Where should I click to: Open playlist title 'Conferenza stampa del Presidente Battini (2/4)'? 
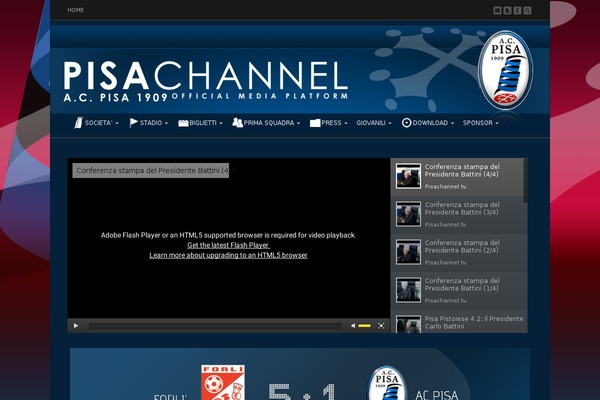pyautogui.click(x=462, y=246)
